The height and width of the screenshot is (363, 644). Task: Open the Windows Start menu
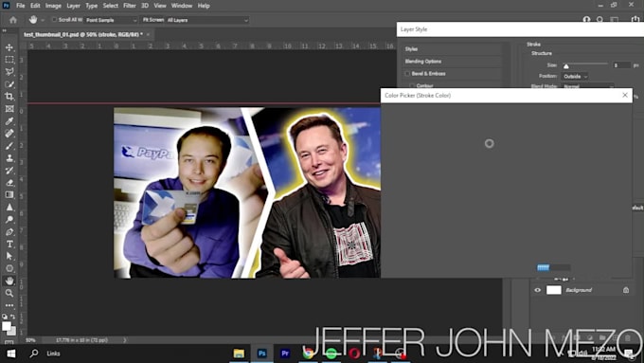tap(11, 354)
